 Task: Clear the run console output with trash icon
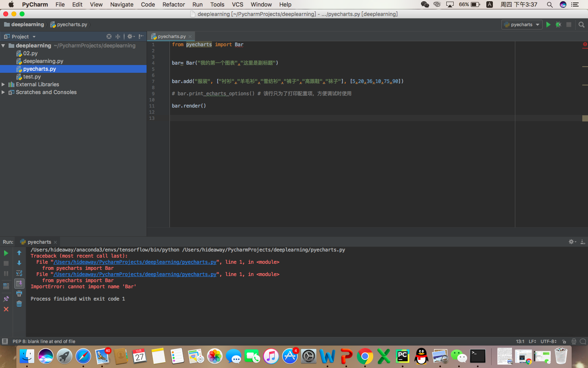point(19,304)
